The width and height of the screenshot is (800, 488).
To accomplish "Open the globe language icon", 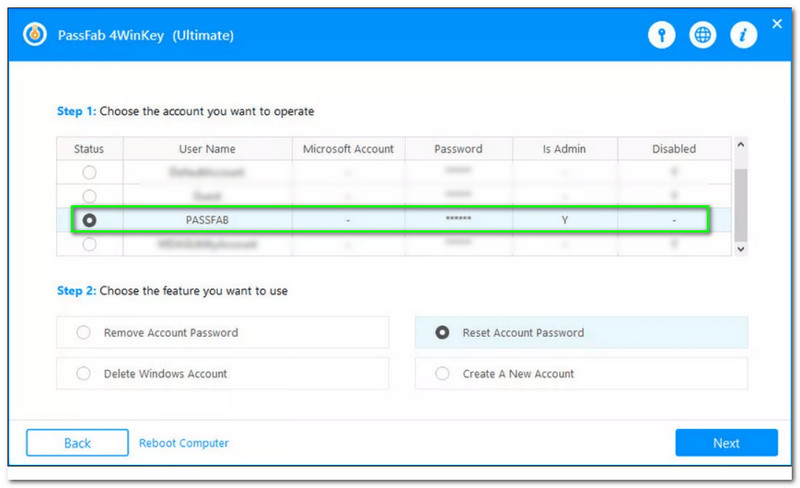I will pyautogui.click(x=703, y=35).
